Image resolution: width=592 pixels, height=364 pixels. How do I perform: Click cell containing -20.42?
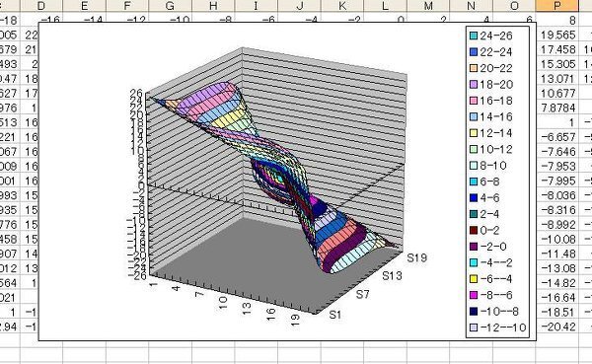pos(556,327)
